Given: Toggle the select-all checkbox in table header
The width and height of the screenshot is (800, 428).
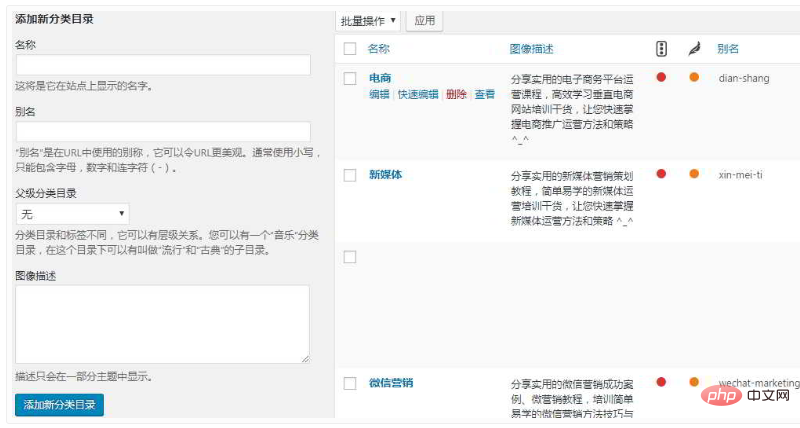Looking at the screenshot, I should pyautogui.click(x=350, y=49).
